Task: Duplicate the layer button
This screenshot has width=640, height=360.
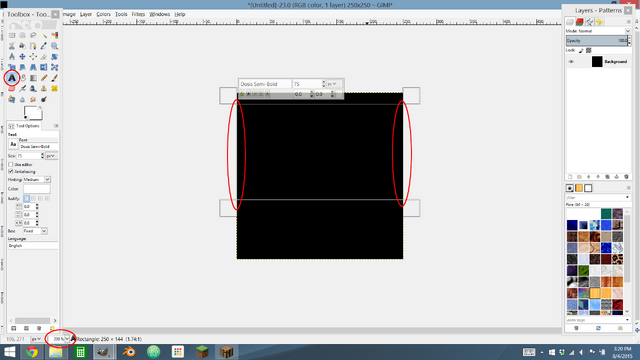Action: tap(607, 177)
